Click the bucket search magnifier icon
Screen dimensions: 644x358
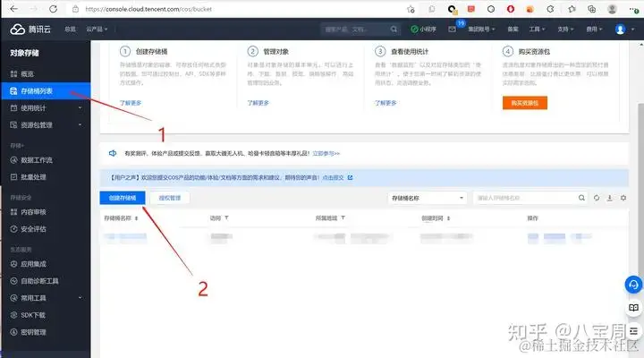tap(581, 198)
